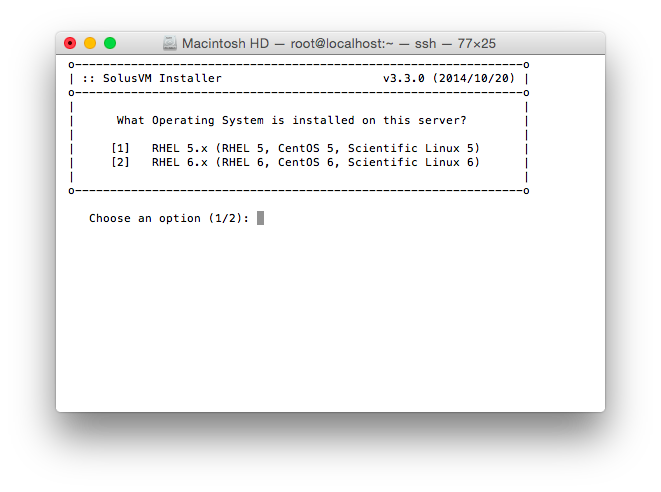The width and height of the screenshot is (661, 492).
Task: Select the [1] option marker
Action: [x=121, y=148]
